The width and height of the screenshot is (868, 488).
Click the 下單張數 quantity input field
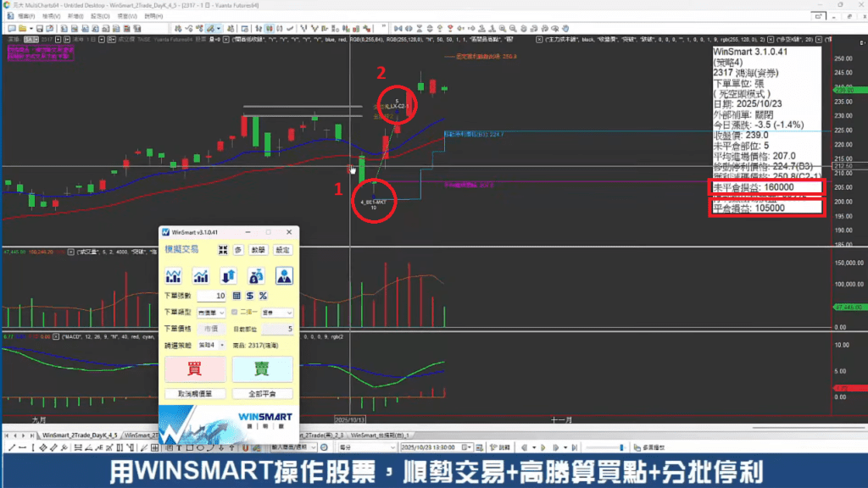pos(212,296)
